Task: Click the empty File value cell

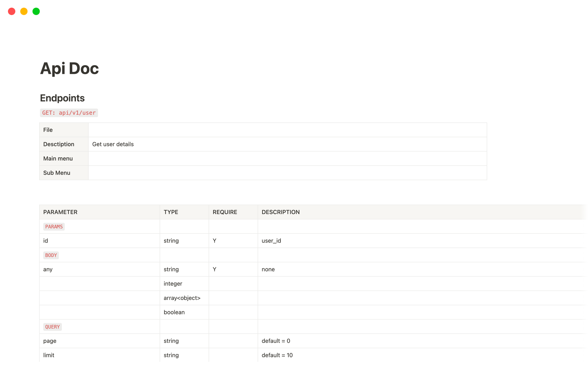Action: (x=287, y=130)
